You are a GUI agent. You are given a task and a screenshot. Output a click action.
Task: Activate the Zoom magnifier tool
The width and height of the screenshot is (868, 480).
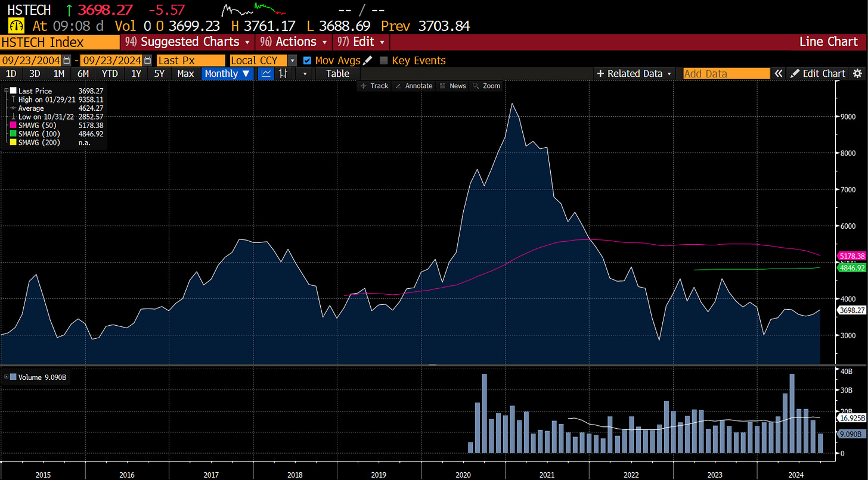coord(486,86)
